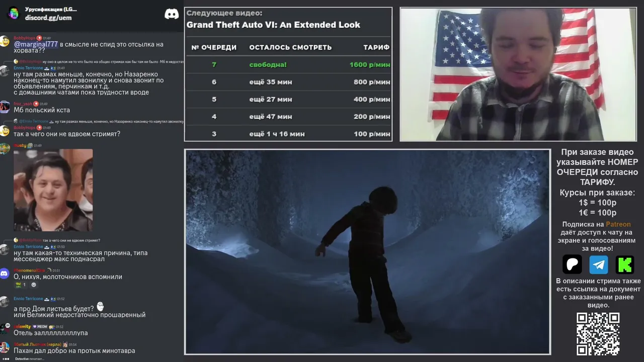The height and width of the screenshot is (362, 644).
Task: Click the "ОСТАЛОСЬ СМОТРЕТЬ" column header
Action: (x=290, y=47)
